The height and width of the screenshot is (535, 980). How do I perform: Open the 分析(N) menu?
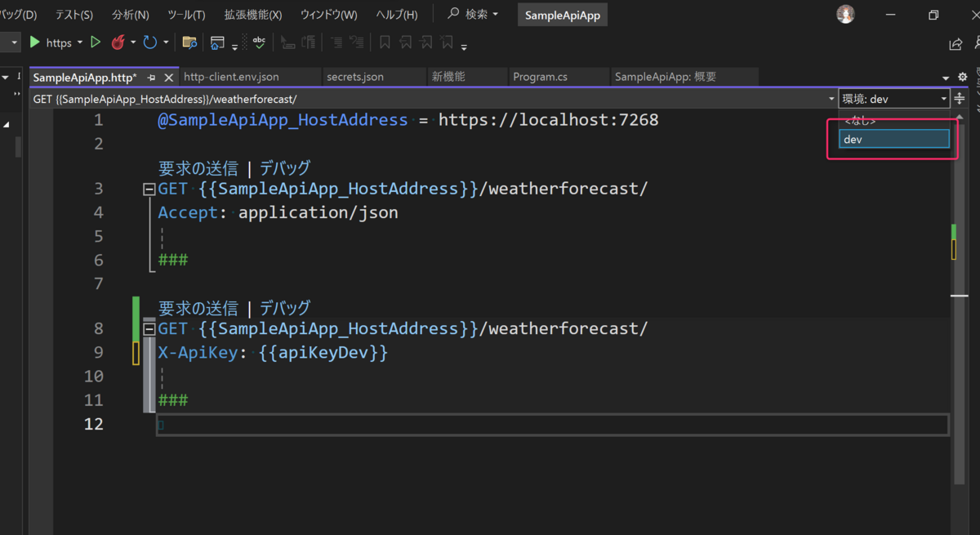131,15
